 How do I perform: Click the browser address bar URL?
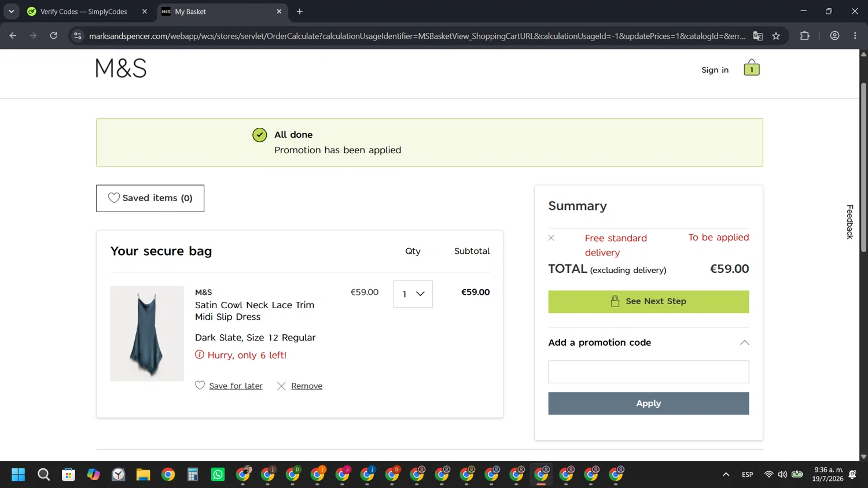[417, 36]
